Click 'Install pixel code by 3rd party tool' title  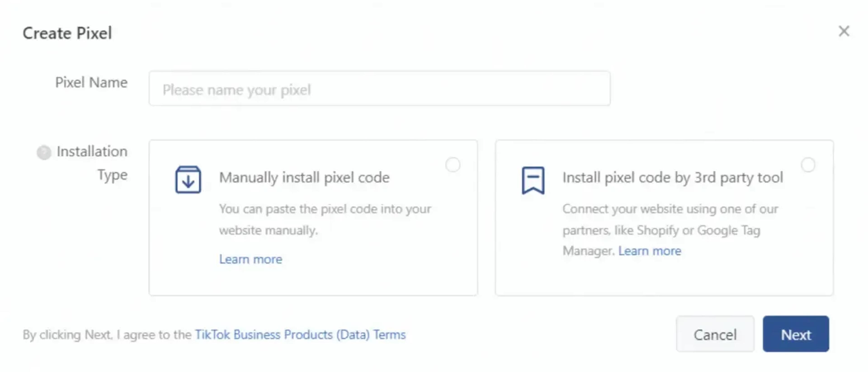click(672, 178)
